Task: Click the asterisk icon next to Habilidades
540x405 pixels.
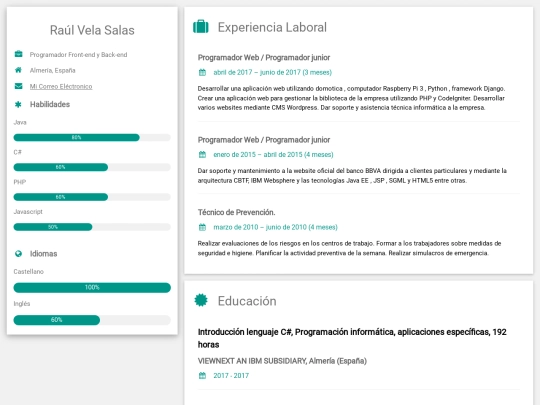Action: click(x=18, y=104)
